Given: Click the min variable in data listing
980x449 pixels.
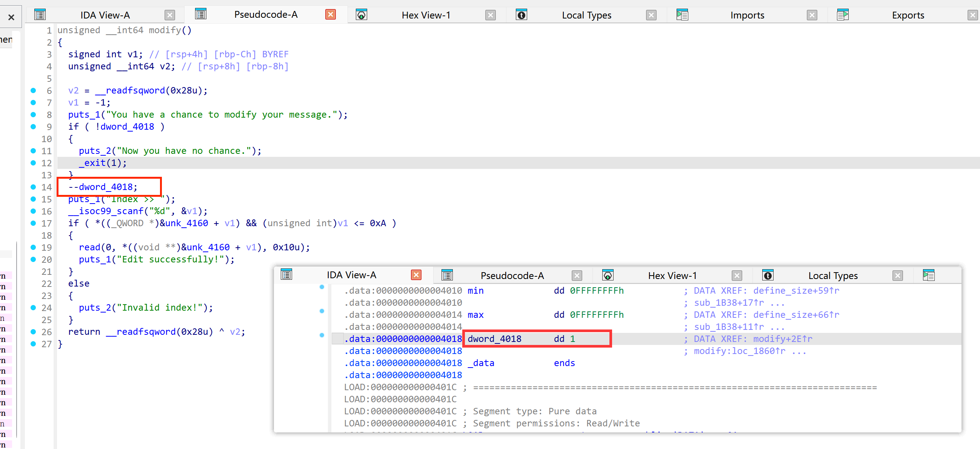Looking at the screenshot, I should pos(475,291).
